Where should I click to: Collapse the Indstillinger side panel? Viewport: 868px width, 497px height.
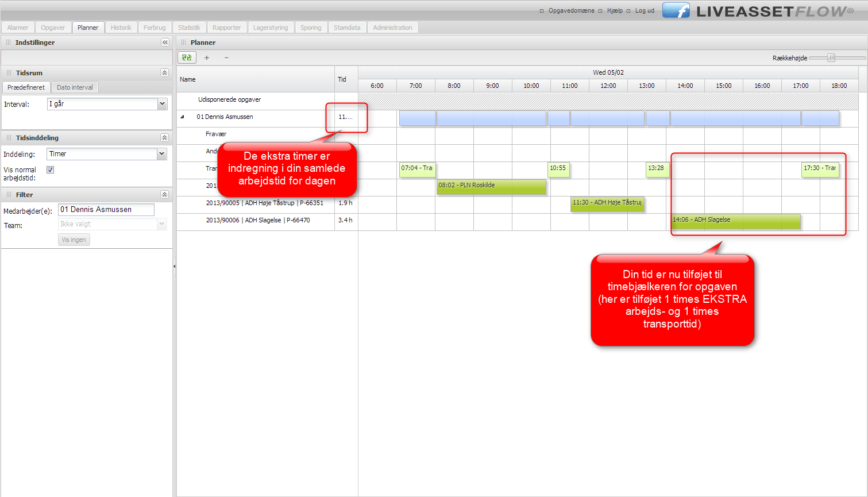(165, 43)
